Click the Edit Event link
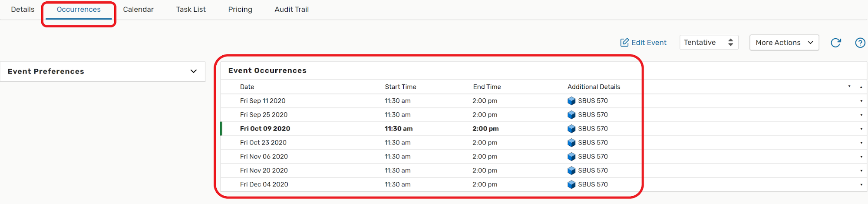Screen dimensions: 868x204 click(649, 43)
